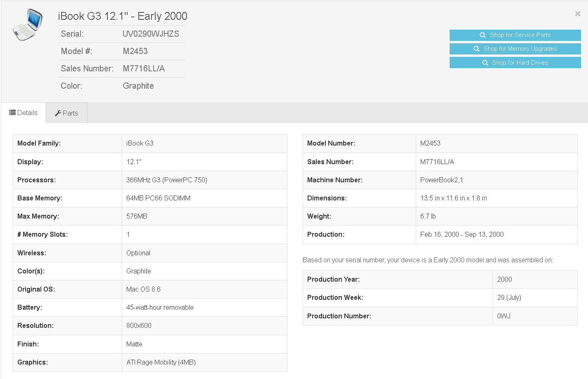Click Production Number value 0WJ
The height and width of the screenshot is (379, 588).
point(503,316)
